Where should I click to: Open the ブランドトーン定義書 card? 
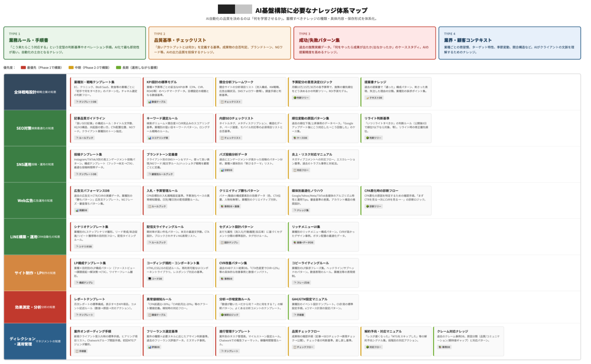click(178, 164)
